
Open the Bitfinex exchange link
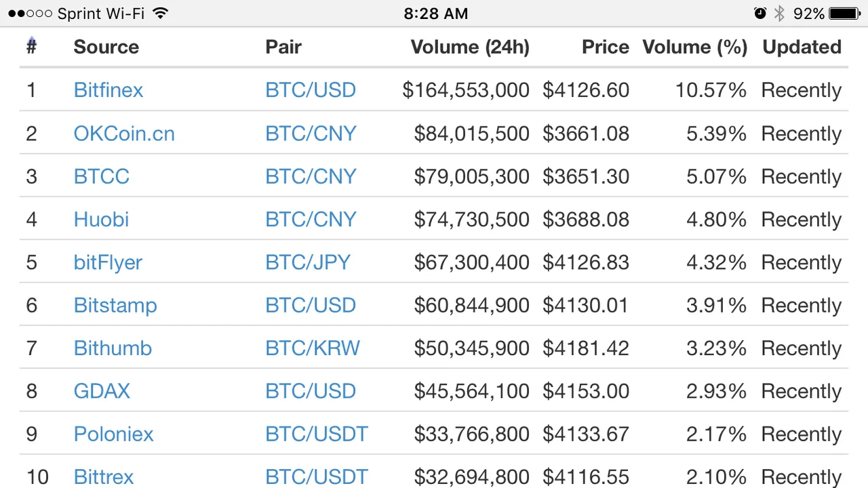click(108, 90)
